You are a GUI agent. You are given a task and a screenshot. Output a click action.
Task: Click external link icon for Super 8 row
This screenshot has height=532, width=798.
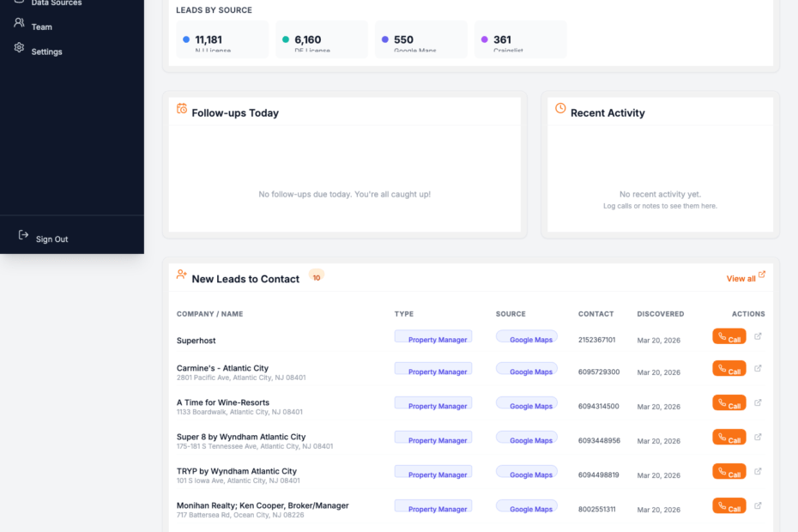click(758, 437)
